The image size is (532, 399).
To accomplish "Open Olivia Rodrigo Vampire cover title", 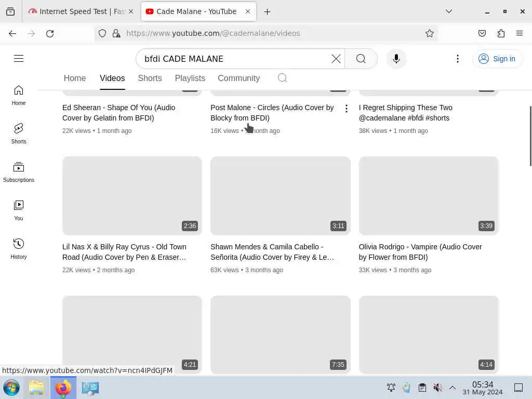I will [420, 252].
